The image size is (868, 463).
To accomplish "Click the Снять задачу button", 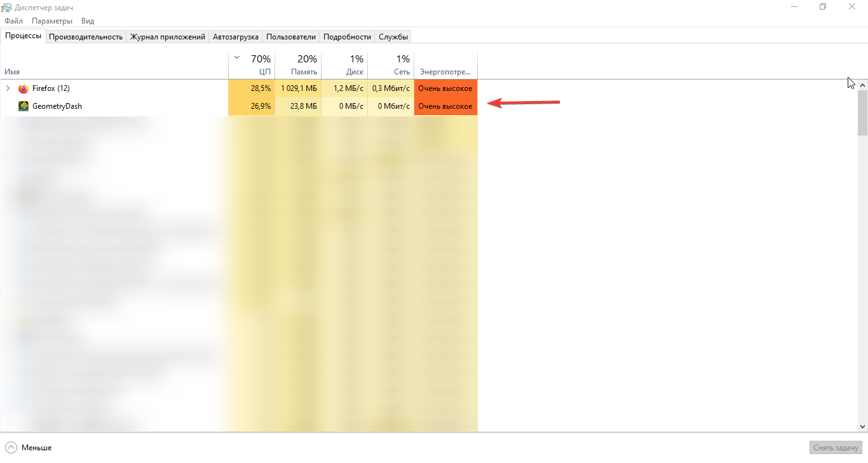I will 836,448.
